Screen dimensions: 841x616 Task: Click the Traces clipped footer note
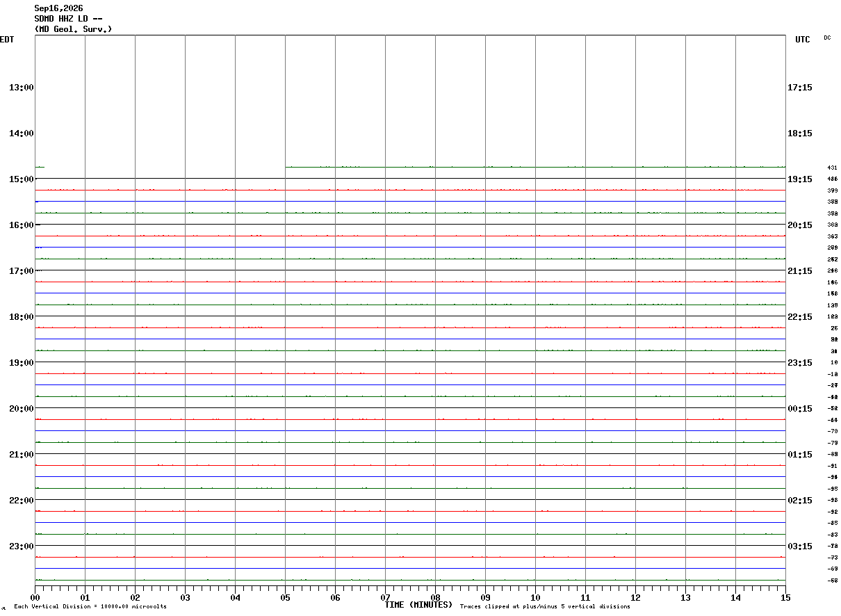[x=545, y=607]
